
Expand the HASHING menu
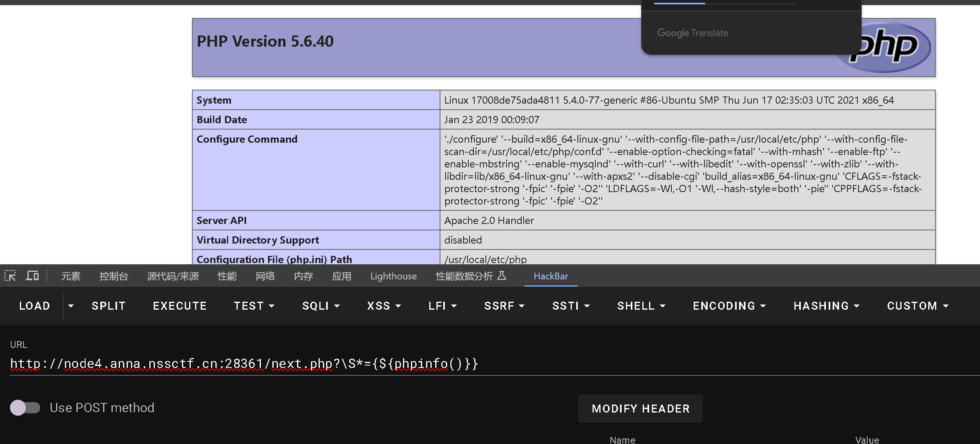826,306
